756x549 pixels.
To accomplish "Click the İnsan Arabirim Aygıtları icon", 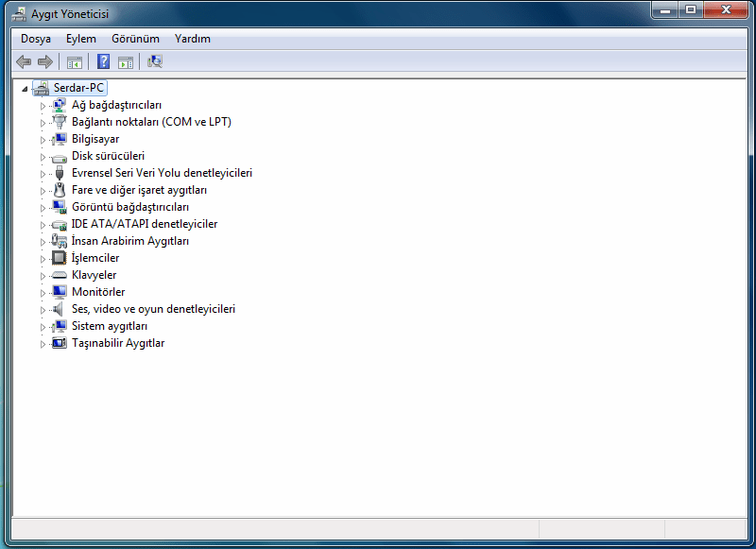I will tap(60, 241).
